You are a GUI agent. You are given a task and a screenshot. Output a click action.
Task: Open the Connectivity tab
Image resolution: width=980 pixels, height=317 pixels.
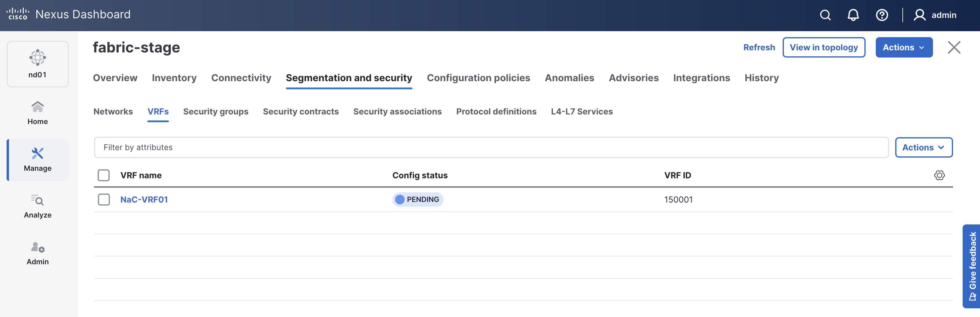241,78
